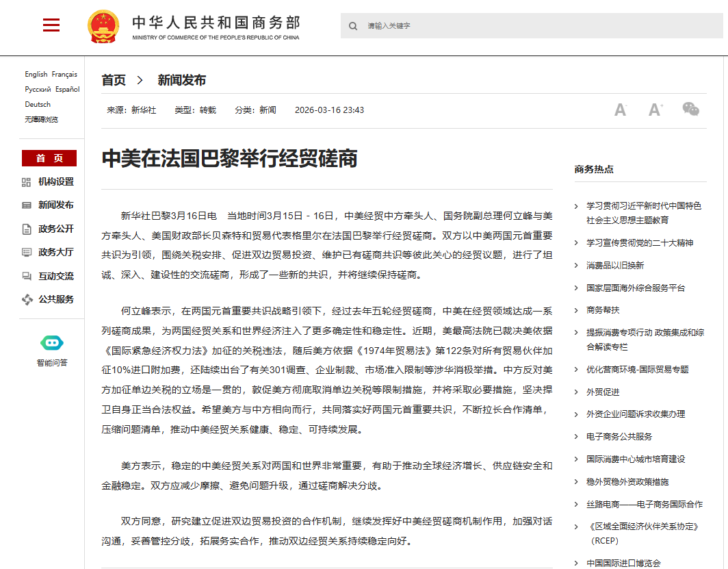Image resolution: width=728 pixels, height=569 pixels.
Task: Select the 互动交流 sidebar icon
Action: coord(25,276)
